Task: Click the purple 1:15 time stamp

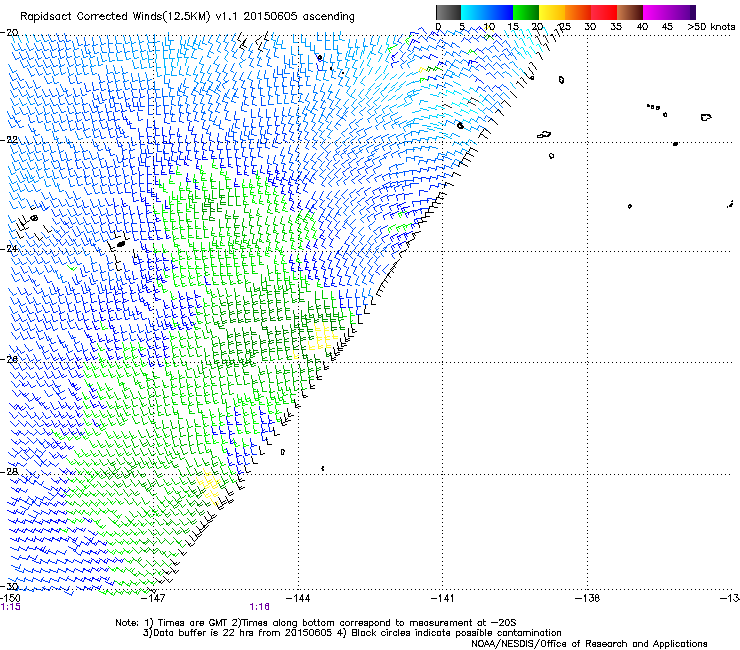Action: [x=11, y=607]
